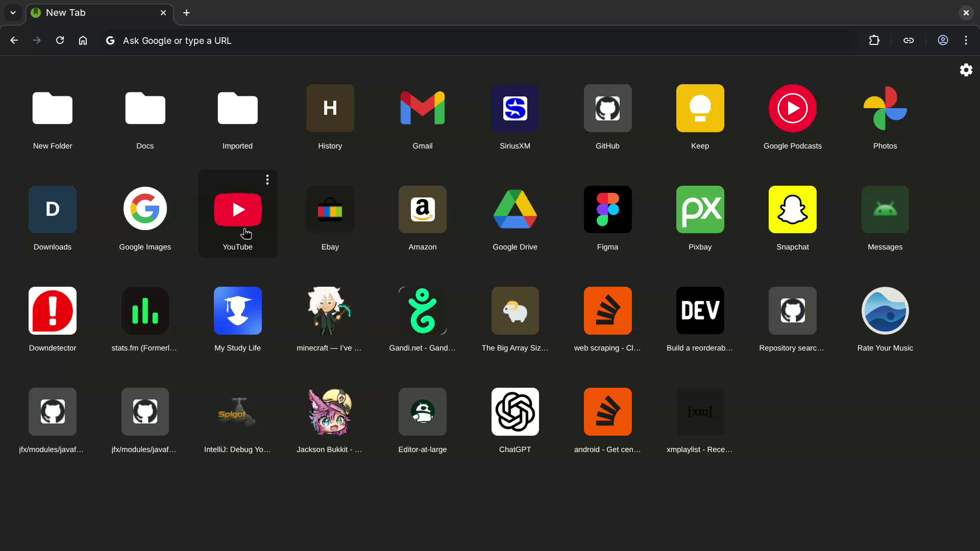Open the Gmail shortcut
Viewport: 980px width, 551px height.
(x=422, y=108)
